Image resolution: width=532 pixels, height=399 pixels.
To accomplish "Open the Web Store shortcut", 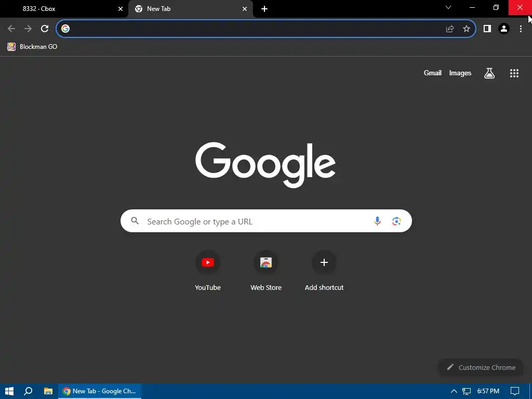I will point(266,271).
